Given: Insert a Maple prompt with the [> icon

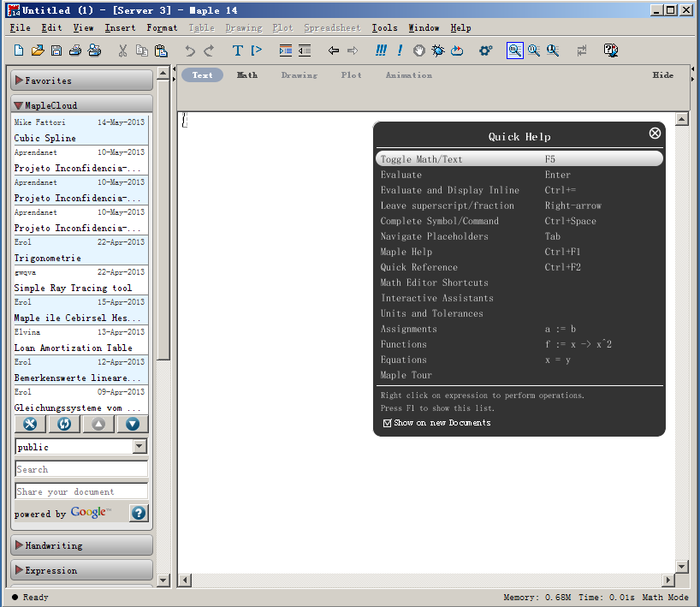Looking at the screenshot, I should click(x=256, y=51).
